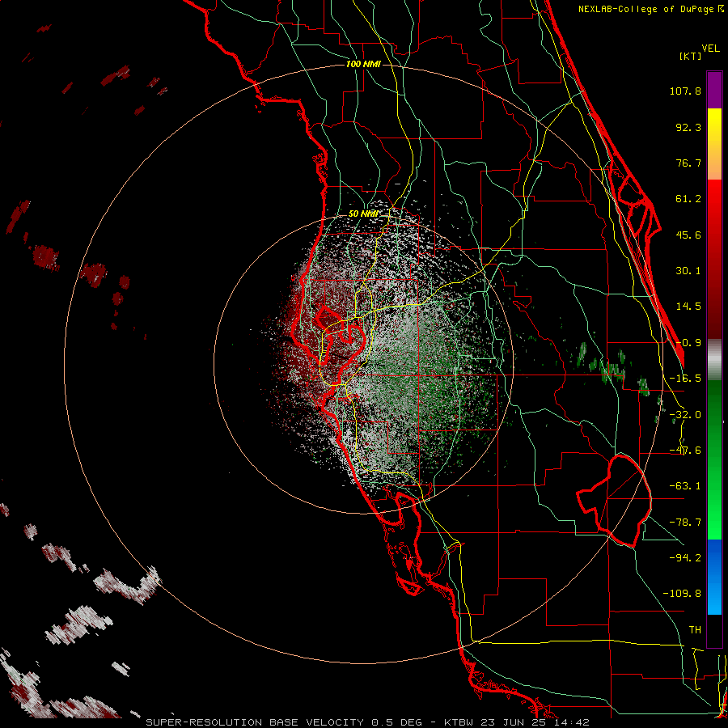Select the 107.8 velocity scale value
The width and height of the screenshot is (728, 728).
685,91
